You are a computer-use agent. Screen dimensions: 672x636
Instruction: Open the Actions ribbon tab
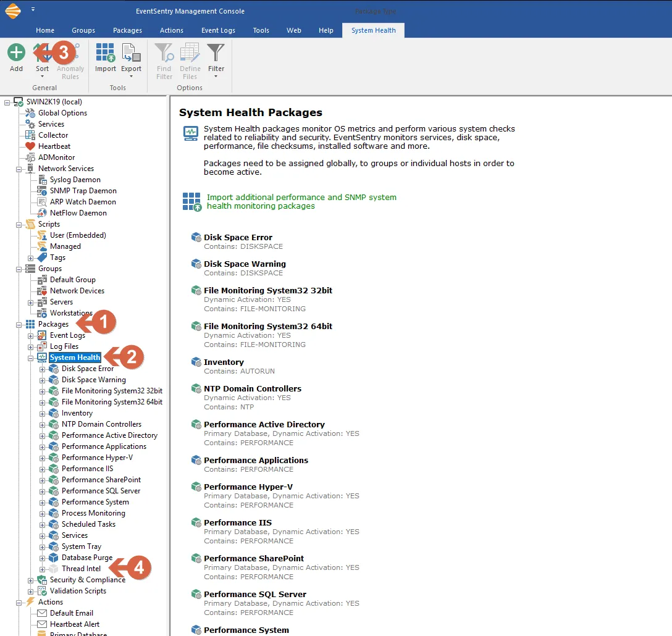pyautogui.click(x=172, y=30)
